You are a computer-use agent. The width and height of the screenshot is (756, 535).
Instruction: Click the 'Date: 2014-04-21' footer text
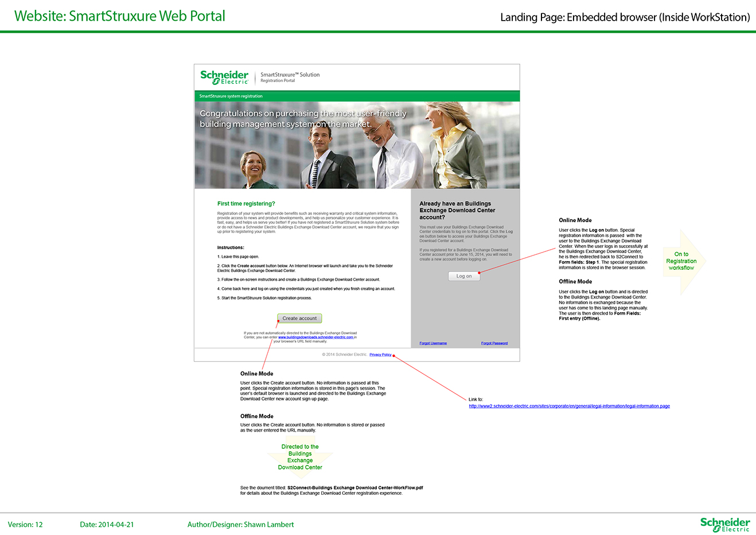[107, 525]
